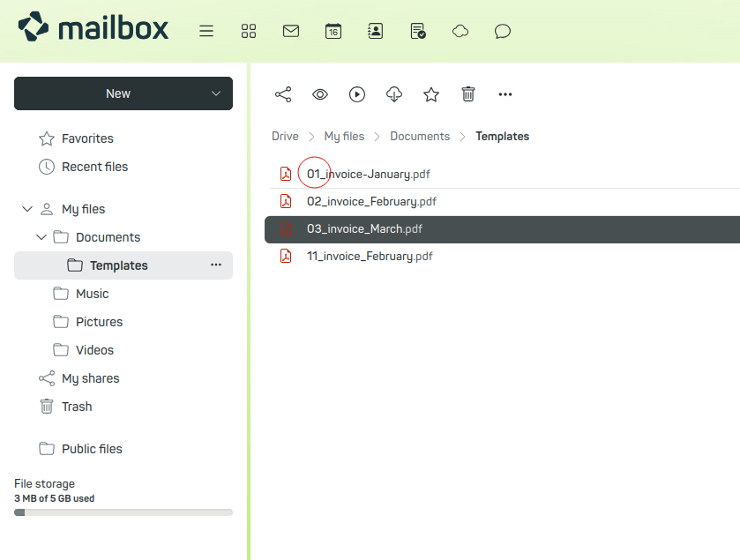Preview the file using the eye icon

[x=319, y=94]
